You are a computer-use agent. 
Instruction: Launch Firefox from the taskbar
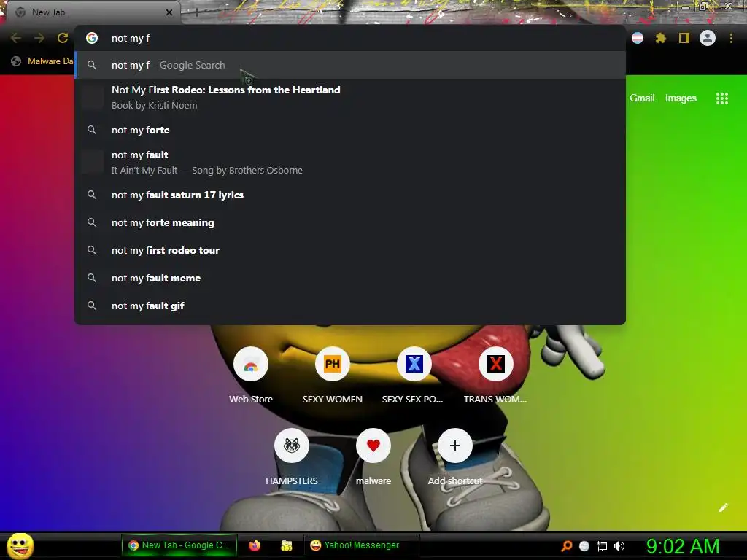click(255, 545)
